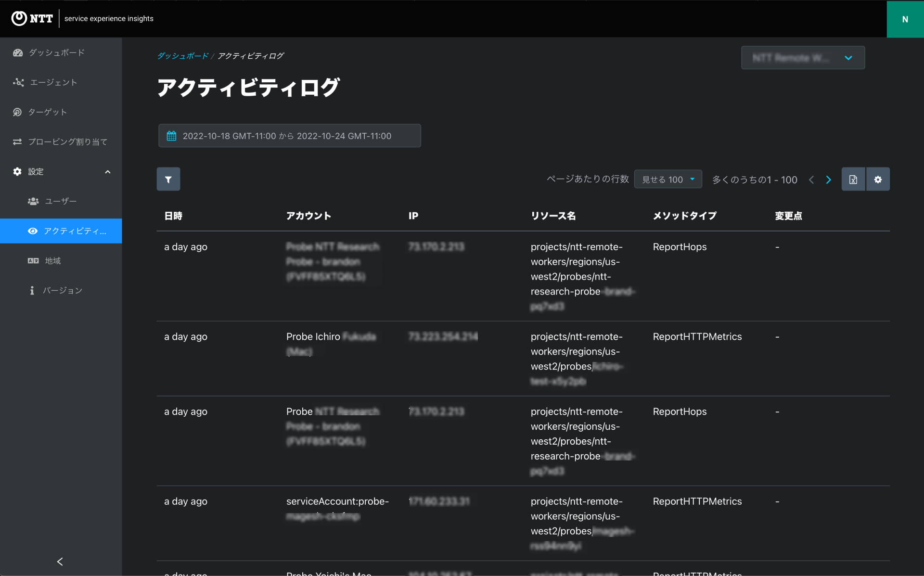
Task: Click メソッドタイプ column header
Action: (x=685, y=216)
